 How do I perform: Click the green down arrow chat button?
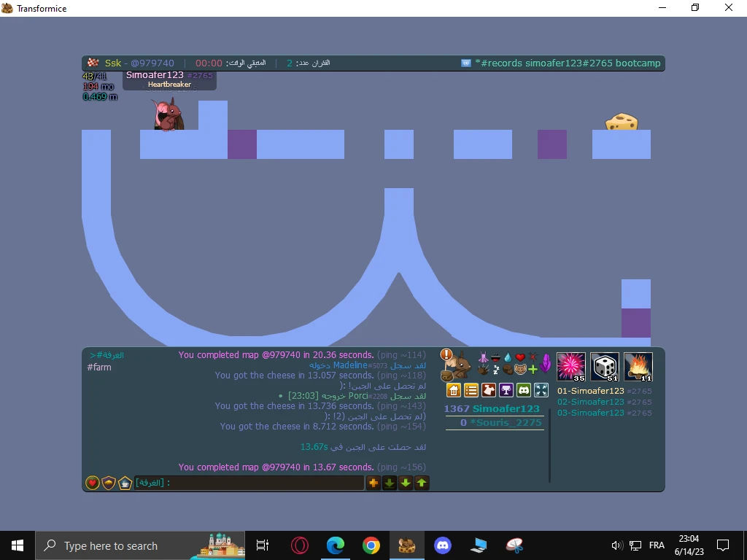tap(406, 483)
